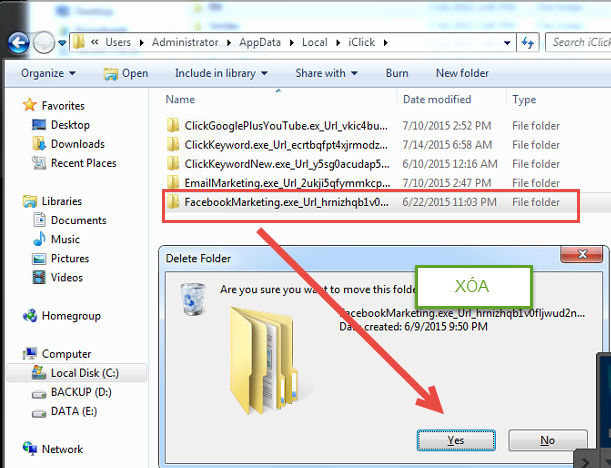Viewport: 611px width, 468px height.
Task: Select the iClick breadcrumb
Action: point(362,42)
